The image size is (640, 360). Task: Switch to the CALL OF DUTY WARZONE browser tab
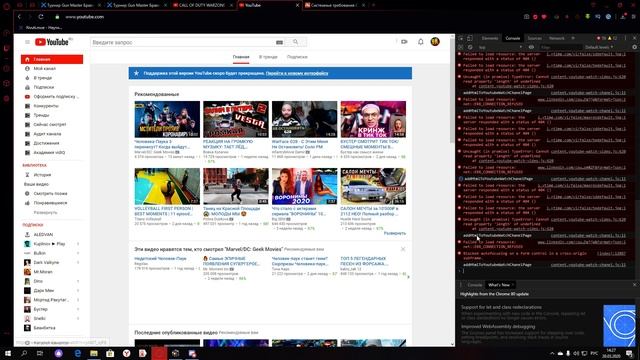click(x=202, y=5)
